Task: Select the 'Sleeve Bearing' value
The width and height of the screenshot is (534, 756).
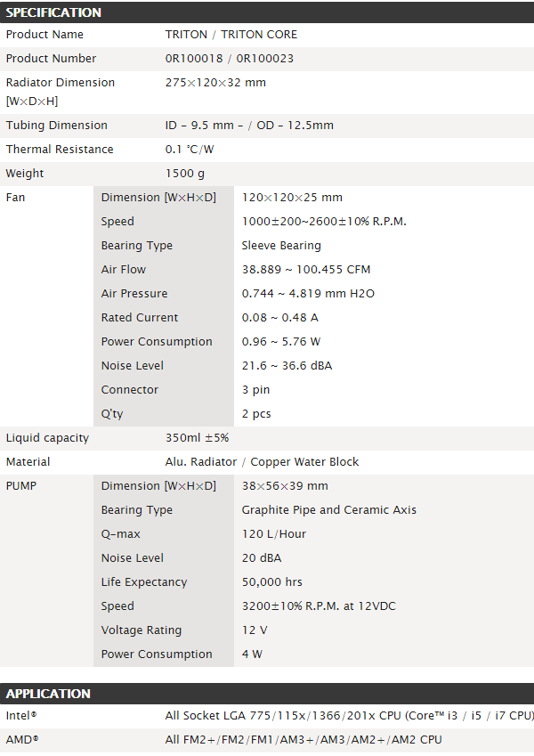Action: tap(281, 246)
